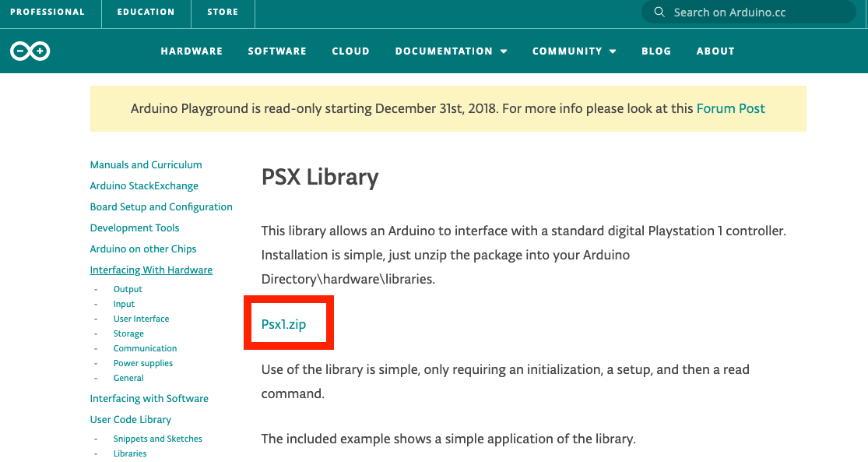Viewport: 868px width, 462px height.
Task: Click the PSX Library page heading
Action: 320,178
